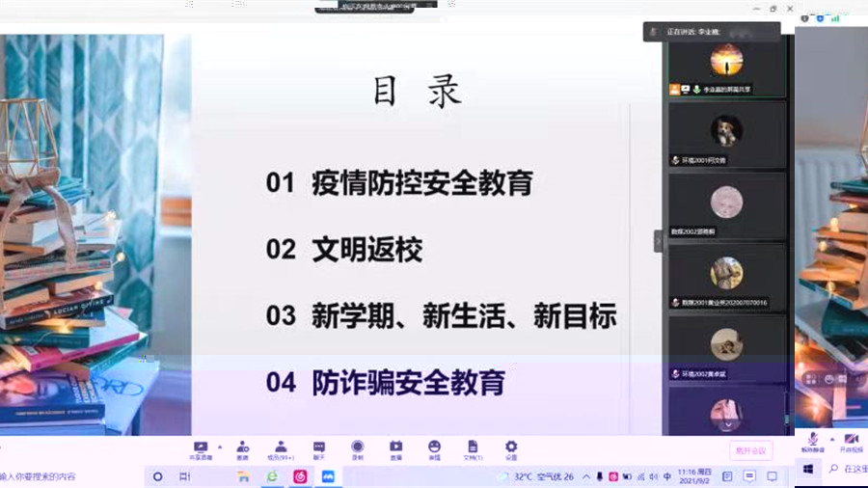Viewport: 868px width, 488px height.
Task: Show more participants with bottom chevron
Action: pyautogui.click(x=728, y=425)
